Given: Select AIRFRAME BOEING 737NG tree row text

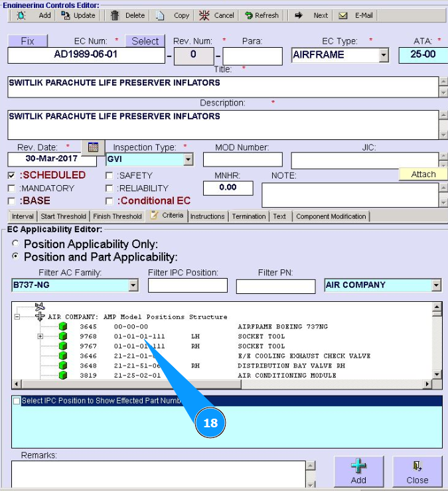Looking at the screenshot, I should point(283,326).
